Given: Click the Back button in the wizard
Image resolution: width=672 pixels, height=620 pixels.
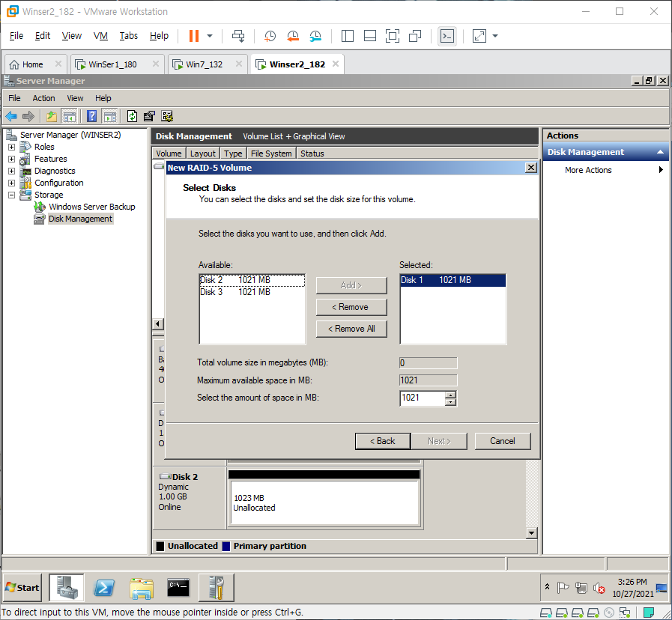Looking at the screenshot, I should [x=383, y=441].
